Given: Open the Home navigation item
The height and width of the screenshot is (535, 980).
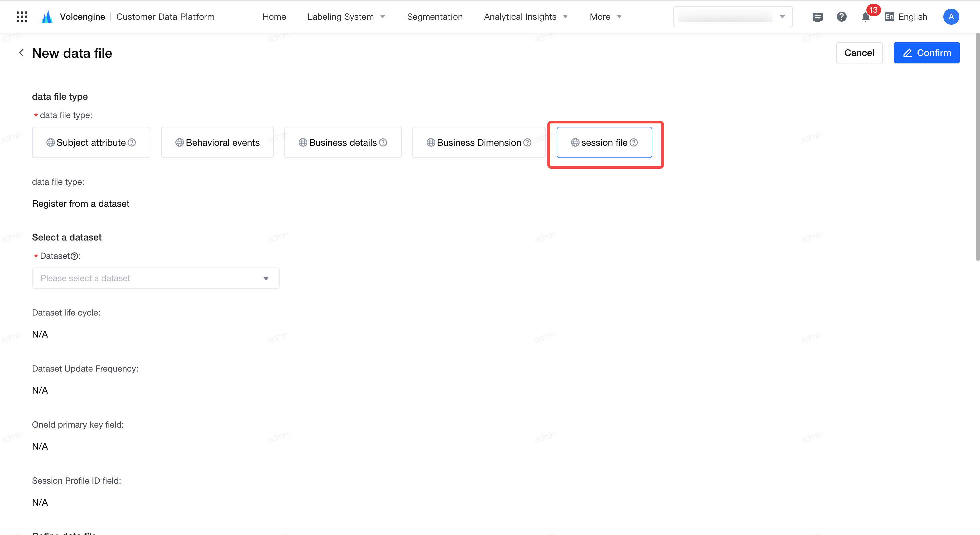Looking at the screenshot, I should 274,17.
